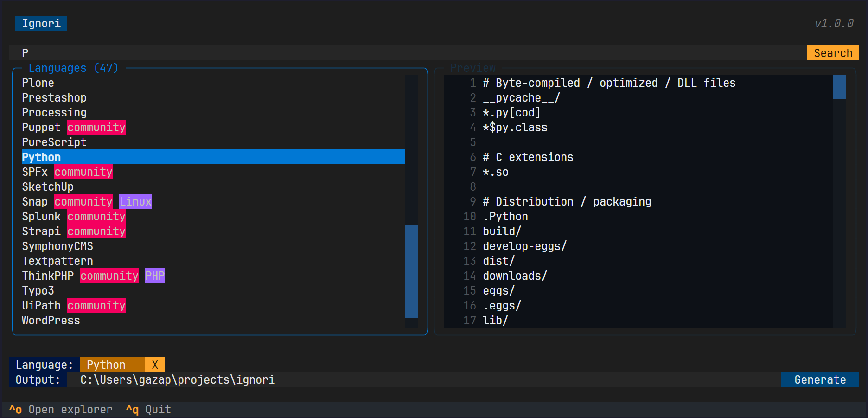Image resolution: width=868 pixels, height=418 pixels.
Task: Click the Python language tag
Action: pos(113,365)
